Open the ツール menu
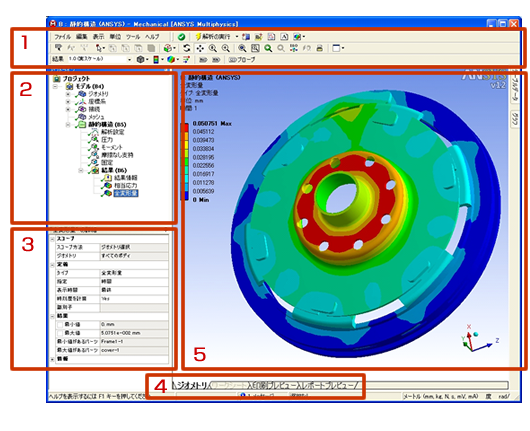This screenshot has width=530, height=431. pos(133,37)
